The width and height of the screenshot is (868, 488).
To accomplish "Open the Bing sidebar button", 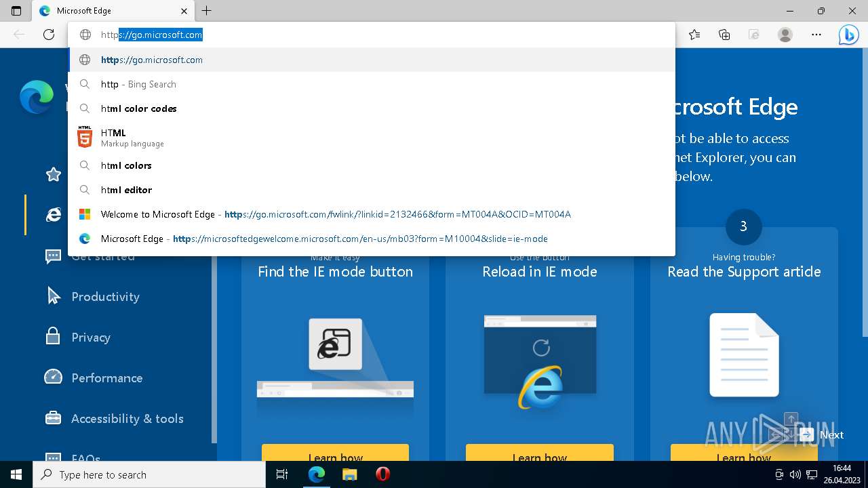I will tap(848, 35).
